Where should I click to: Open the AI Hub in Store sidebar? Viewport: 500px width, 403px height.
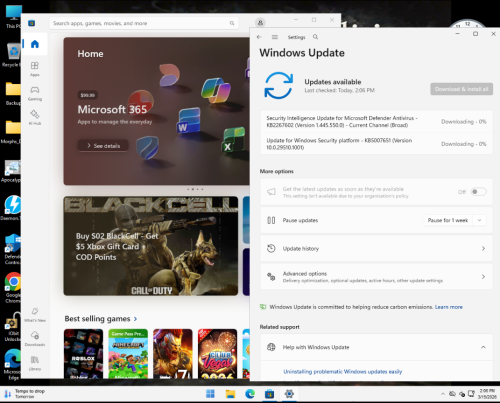click(35, 117)
